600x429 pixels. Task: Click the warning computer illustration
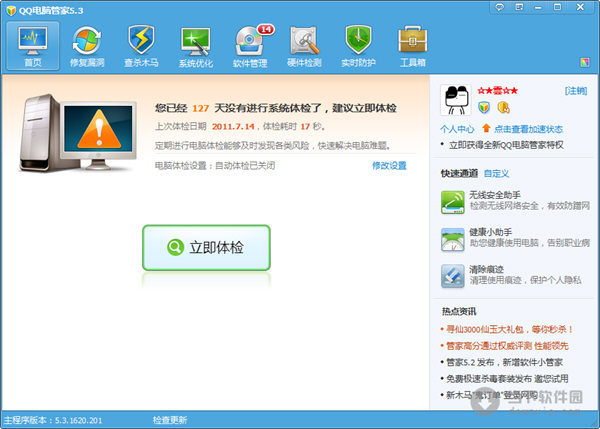78,133
